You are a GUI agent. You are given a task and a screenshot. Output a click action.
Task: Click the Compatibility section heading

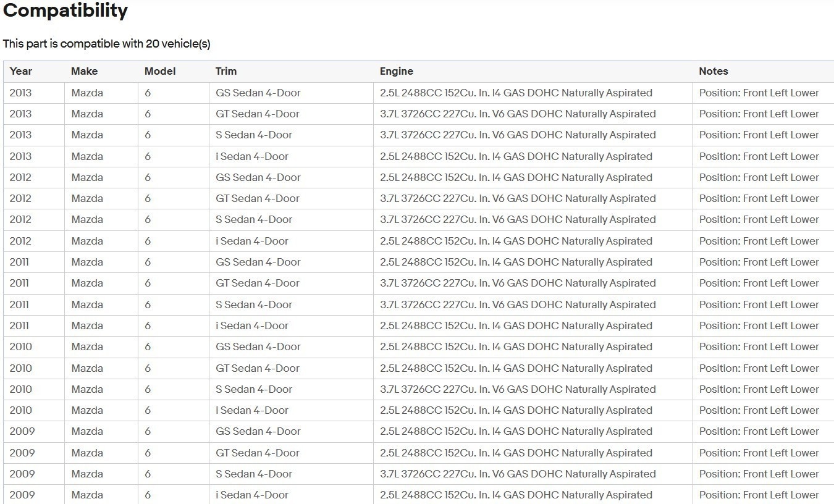point(65,10)
